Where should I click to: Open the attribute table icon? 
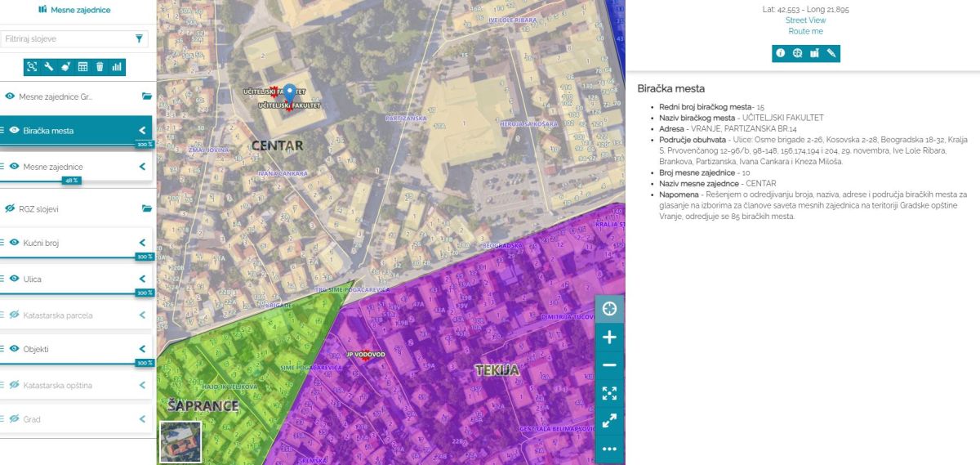coord(82,67)
